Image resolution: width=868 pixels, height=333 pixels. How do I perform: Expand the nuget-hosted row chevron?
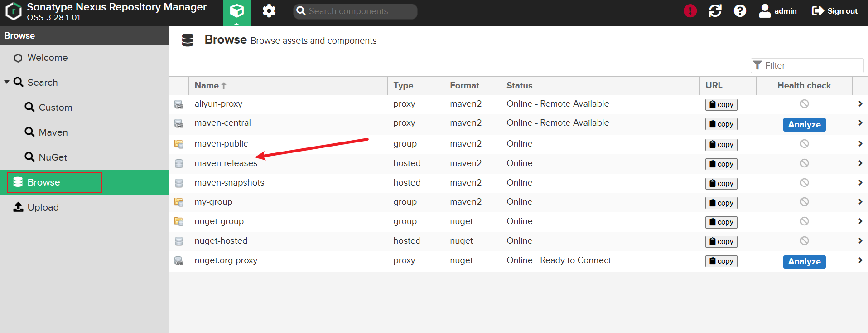pos(860,241)
